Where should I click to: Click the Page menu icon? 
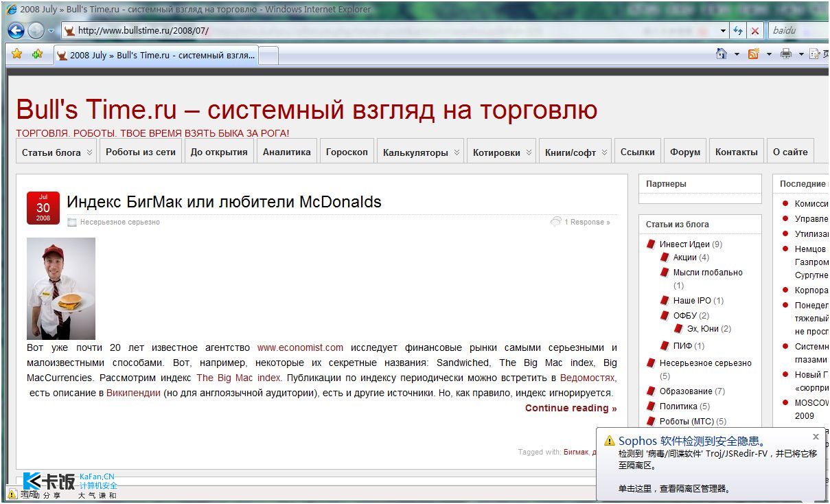coord(816,54)
